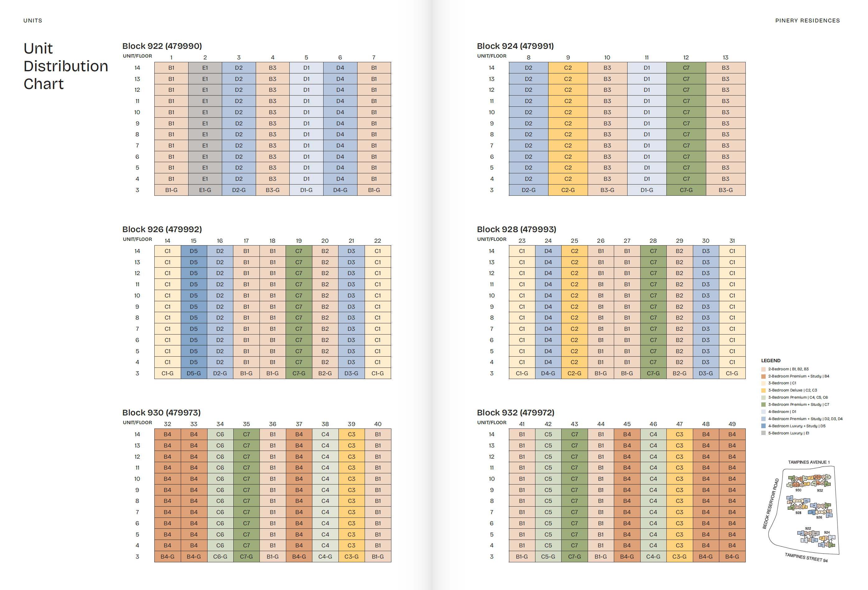
Task: Click the 4-Bedroom Luxury + Study D5 swatch
Action: (763, 426)
